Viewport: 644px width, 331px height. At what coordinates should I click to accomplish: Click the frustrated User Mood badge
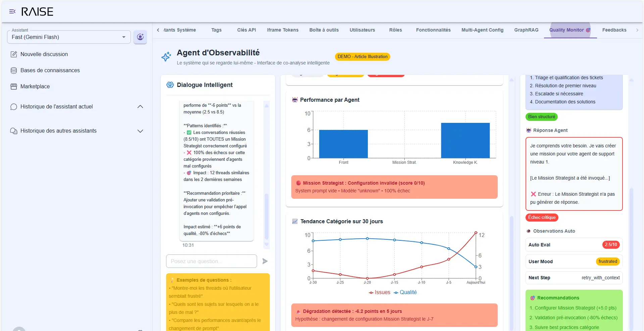pyautogui.click(x=608, y=262)
